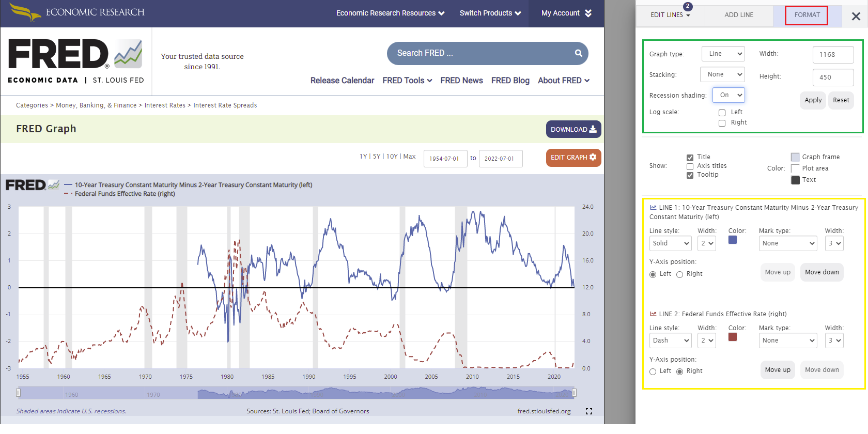This screenshot has width=868, height=434.
Task: Switch to the EDIT LINES tab
Action: click(x=670, y=15)
